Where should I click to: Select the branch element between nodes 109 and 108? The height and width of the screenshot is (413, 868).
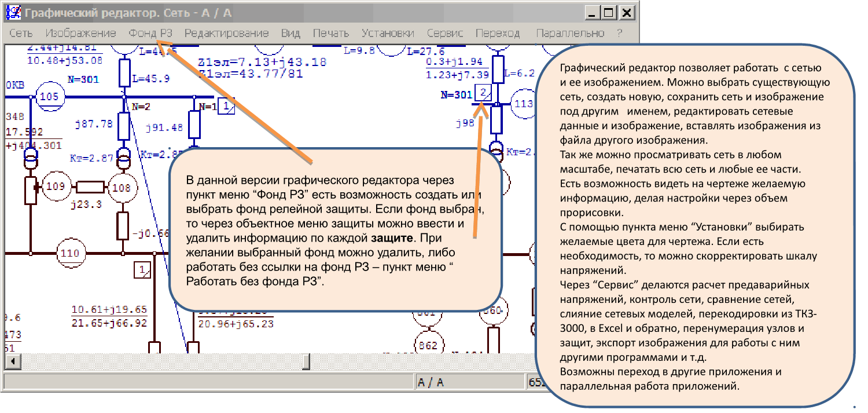(x=90, y=187)
